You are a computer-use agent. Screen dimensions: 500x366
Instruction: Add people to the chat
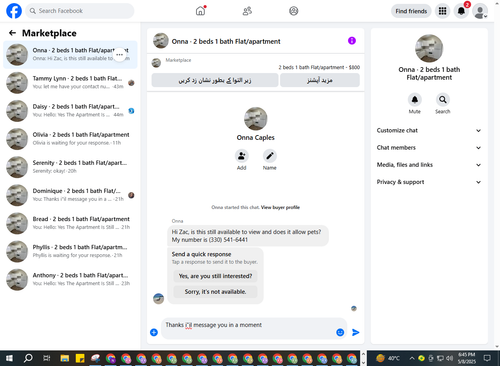pos(241,156)
